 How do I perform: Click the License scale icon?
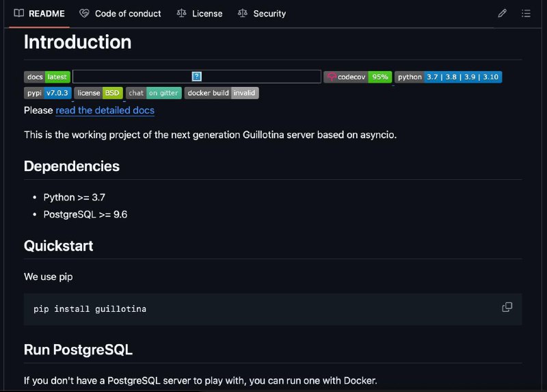181,13
